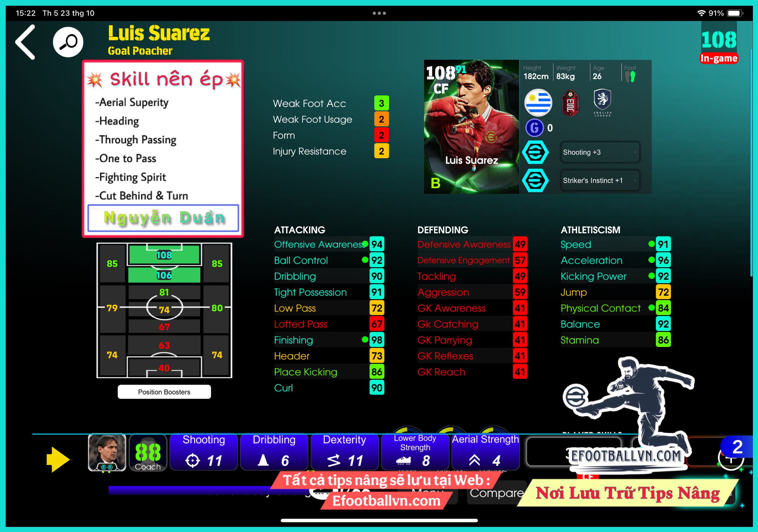Open the Shooting +3 booster dropdown
The width and height of the screenshot is (758, 532).
point(600,152)
